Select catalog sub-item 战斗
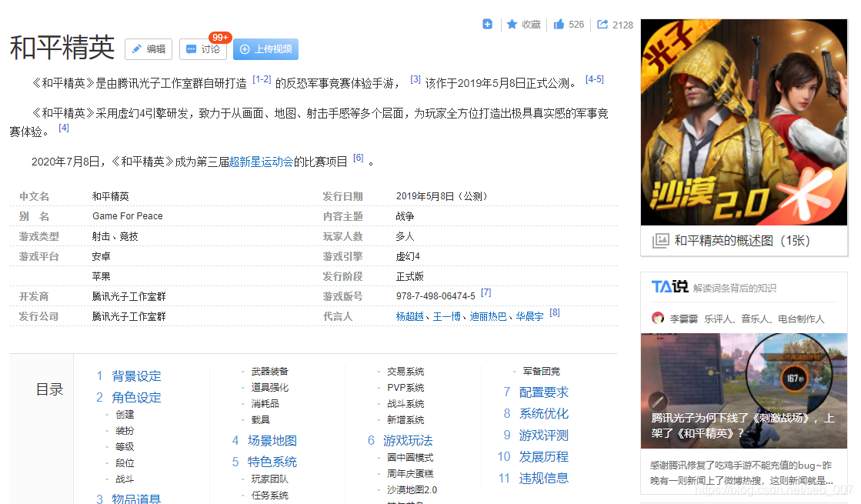The height and width of the screenshot is (504, 861). [125, 479]
